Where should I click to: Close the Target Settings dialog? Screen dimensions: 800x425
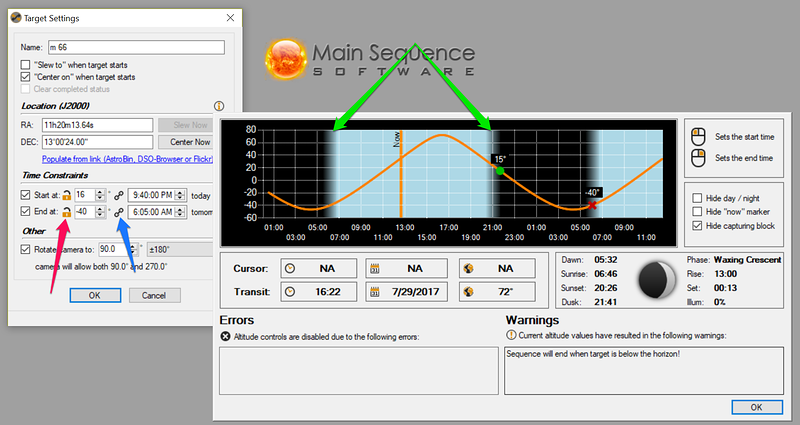(x=230, y=18)
